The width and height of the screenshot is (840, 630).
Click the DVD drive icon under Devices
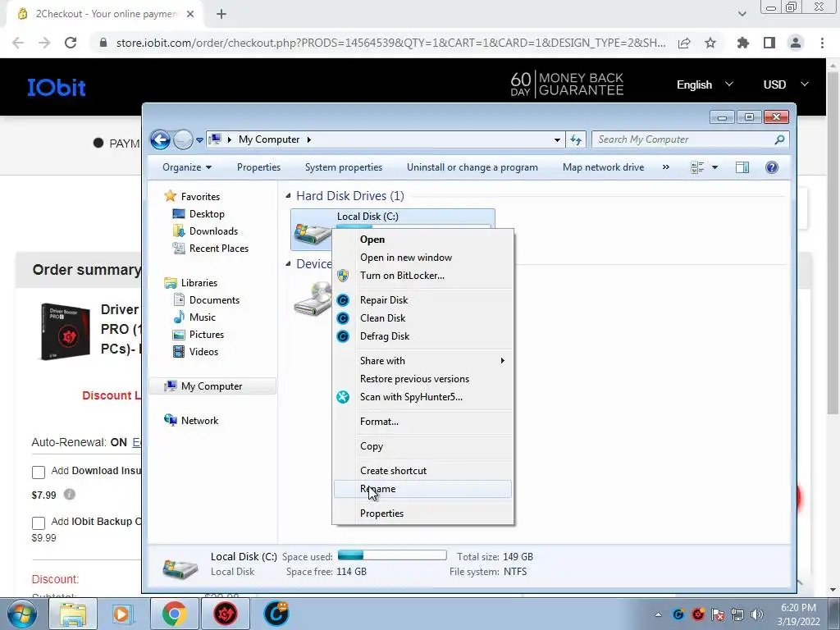313,298
